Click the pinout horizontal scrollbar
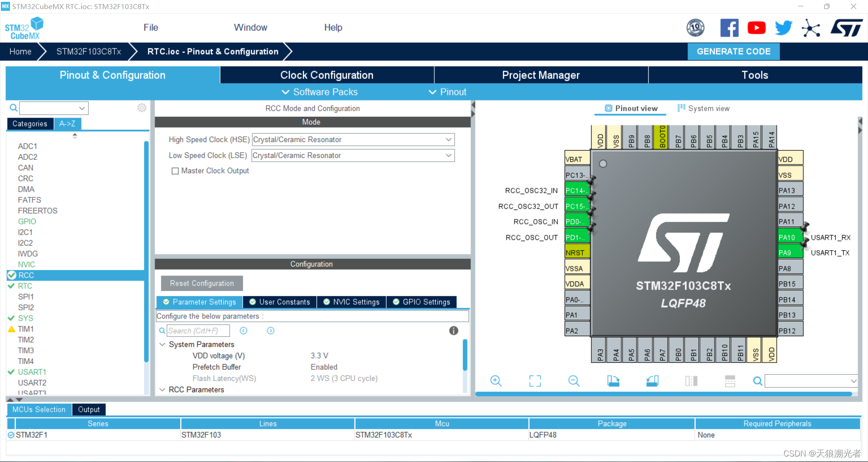 tap(664, 394)
